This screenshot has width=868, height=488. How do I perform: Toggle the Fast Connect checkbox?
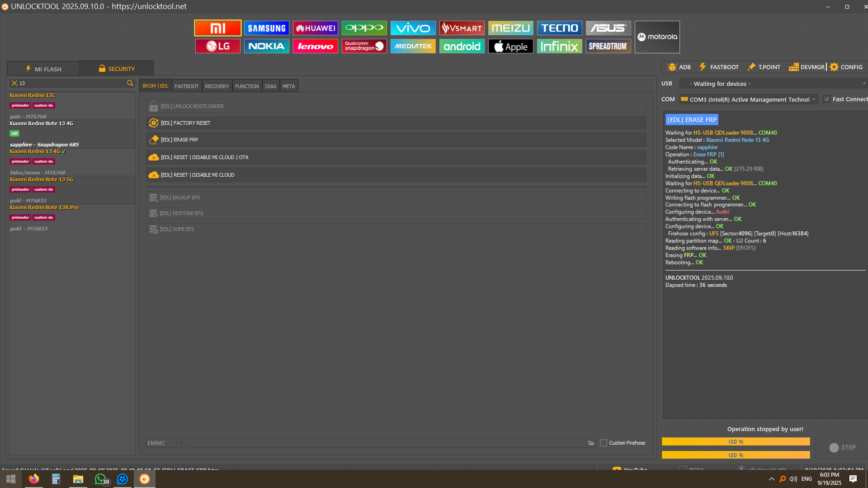pyautogui.click(x=827, y=99)
